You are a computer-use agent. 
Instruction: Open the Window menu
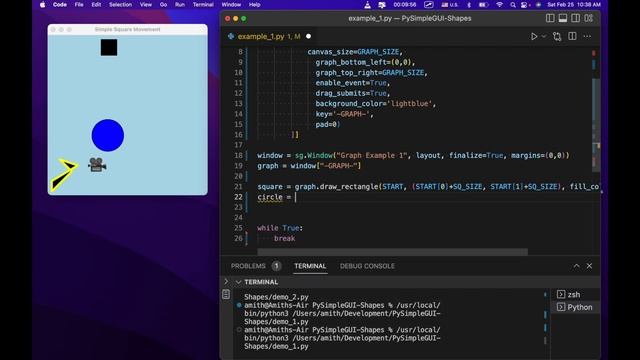231,5
